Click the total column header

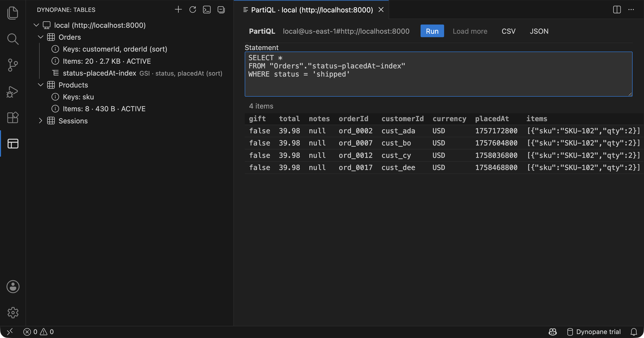click(x=289, y=119)
